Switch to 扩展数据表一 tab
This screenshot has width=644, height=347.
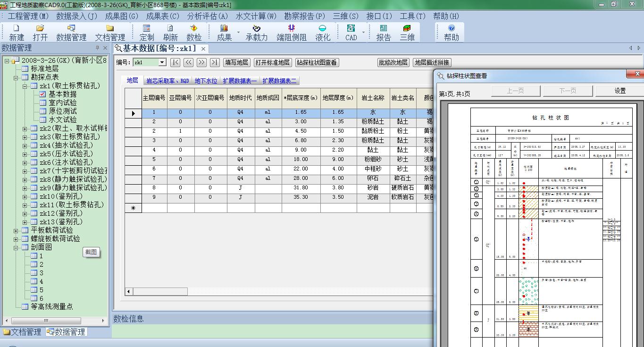240,81
